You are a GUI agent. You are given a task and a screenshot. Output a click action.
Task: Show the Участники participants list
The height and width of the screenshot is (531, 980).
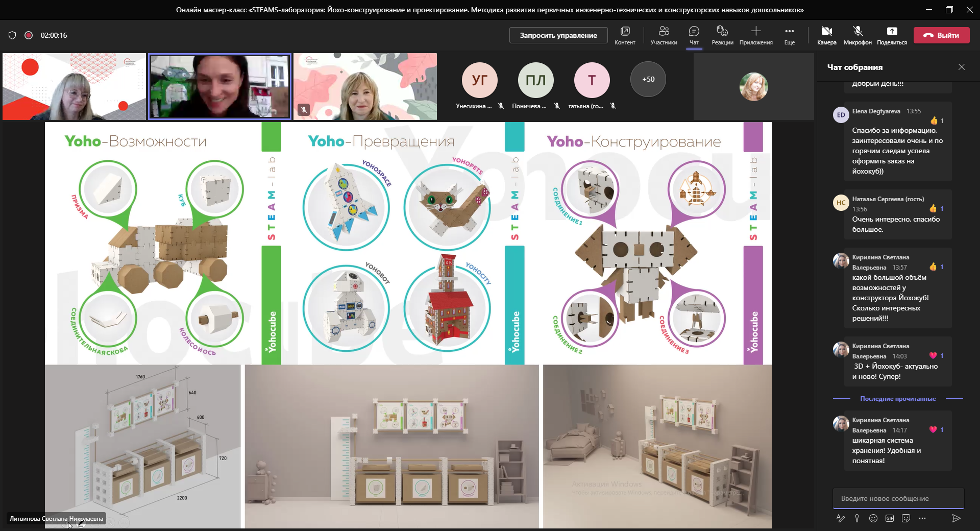click(x=664, y=35)
